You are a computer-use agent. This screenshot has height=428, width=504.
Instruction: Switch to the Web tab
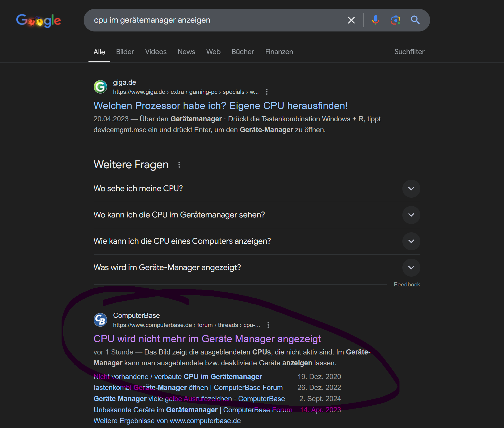pos(213,52)
